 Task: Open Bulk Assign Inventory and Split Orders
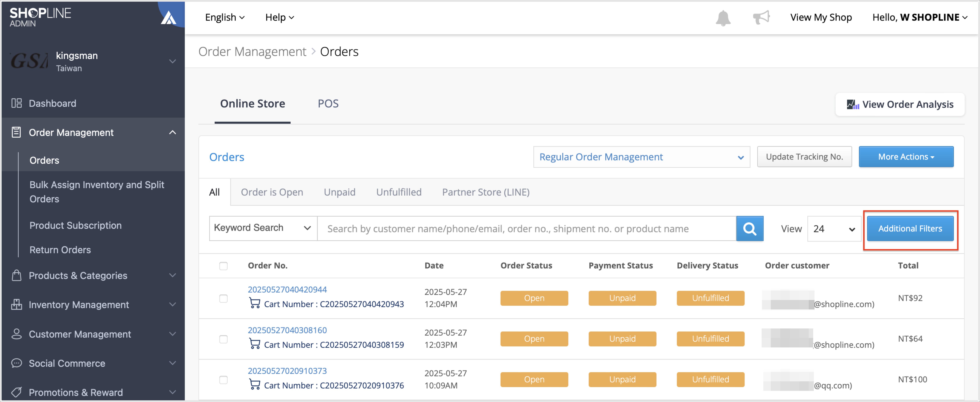tap(97, 192)
